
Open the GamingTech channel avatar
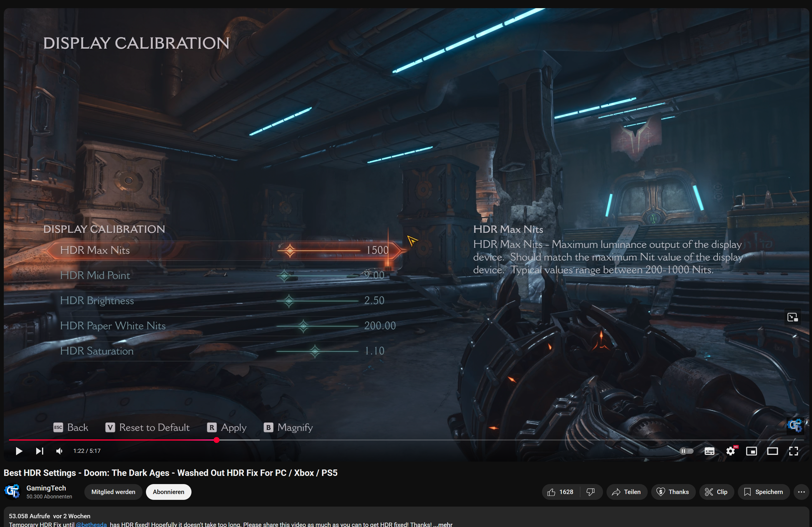pyautogui.click(x=12, y=492)
